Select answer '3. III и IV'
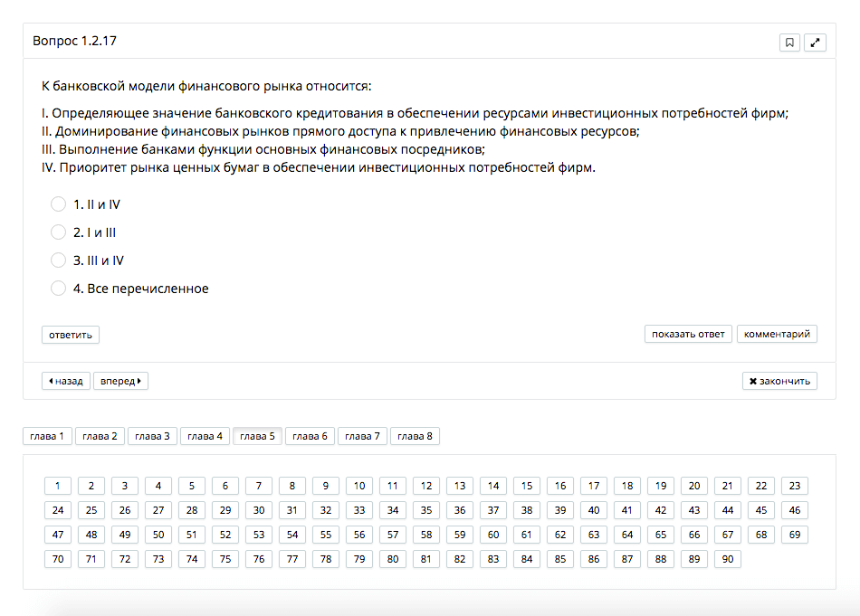The height and width of the screenshot is (616, 860). [x=59, y=261]
